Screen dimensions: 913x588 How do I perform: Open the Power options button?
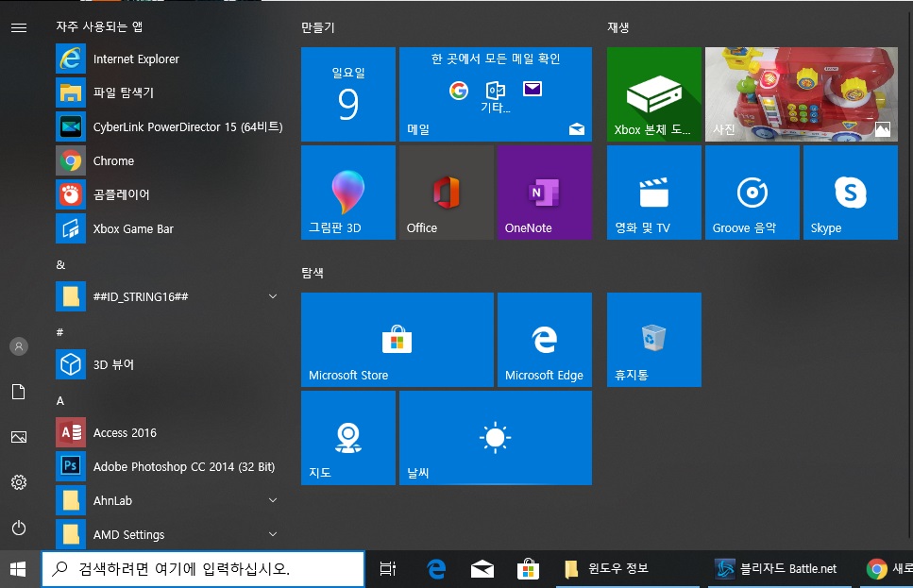click(x=19, y=528)
